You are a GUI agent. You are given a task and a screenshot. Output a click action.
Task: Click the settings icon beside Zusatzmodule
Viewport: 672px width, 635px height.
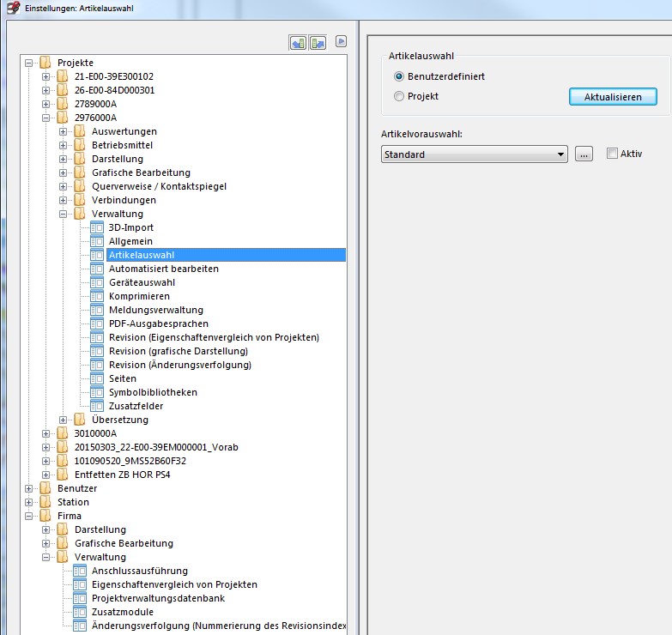(x=80, y=612)
